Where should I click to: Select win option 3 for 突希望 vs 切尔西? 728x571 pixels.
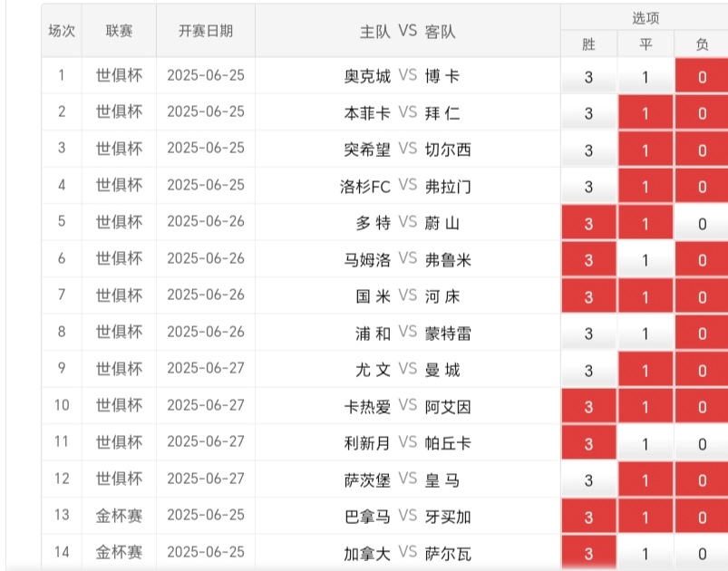[588, 150]
